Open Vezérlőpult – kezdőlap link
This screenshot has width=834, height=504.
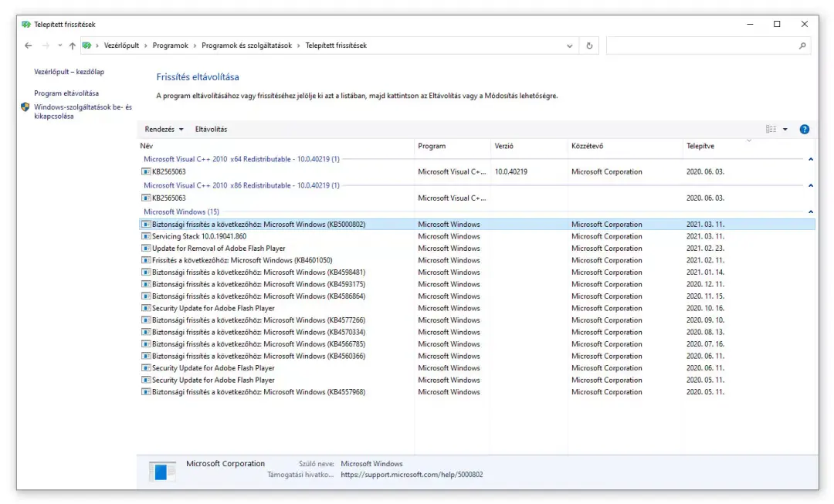point(69,72)
